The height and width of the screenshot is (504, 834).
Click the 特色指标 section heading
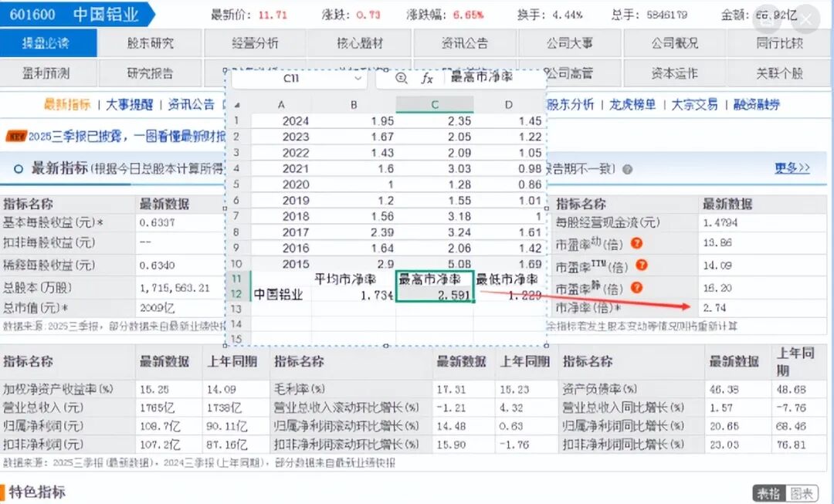pos(37,492)
